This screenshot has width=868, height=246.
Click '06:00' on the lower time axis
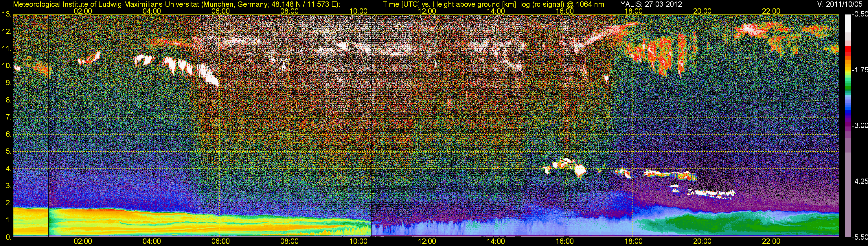(221, 241)
